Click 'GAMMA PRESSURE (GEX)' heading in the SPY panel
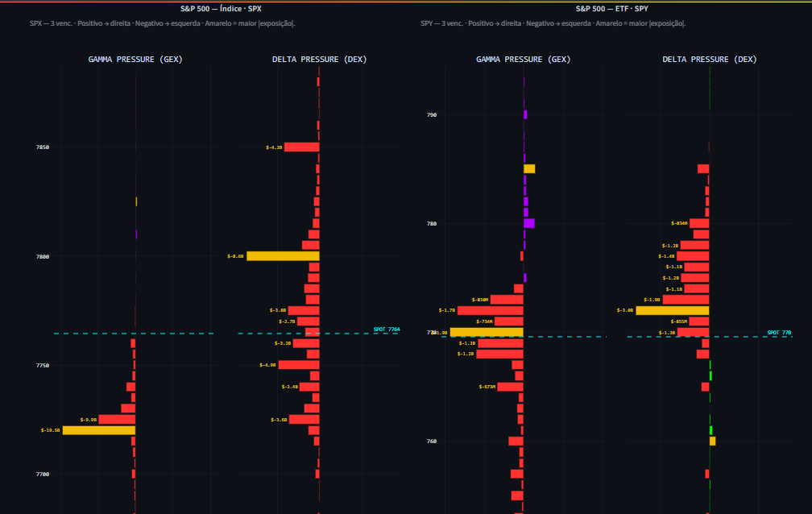 [523, 59]
